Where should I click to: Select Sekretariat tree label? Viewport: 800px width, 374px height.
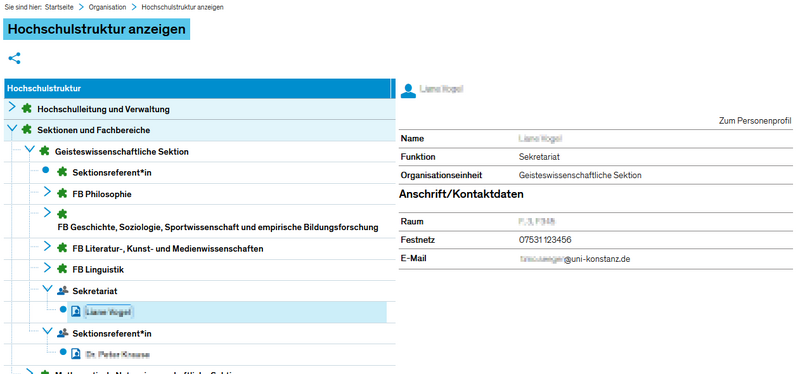click(95, 291)
